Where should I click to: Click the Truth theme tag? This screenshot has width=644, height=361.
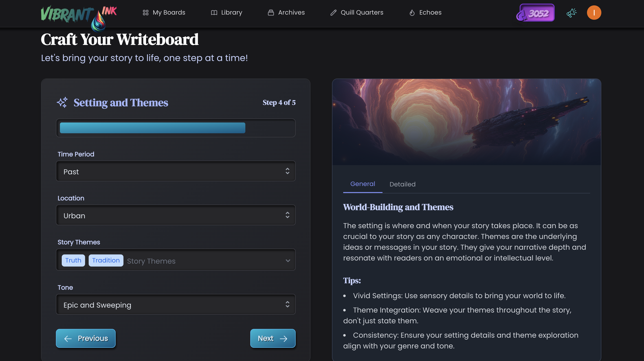click(73, 260)
